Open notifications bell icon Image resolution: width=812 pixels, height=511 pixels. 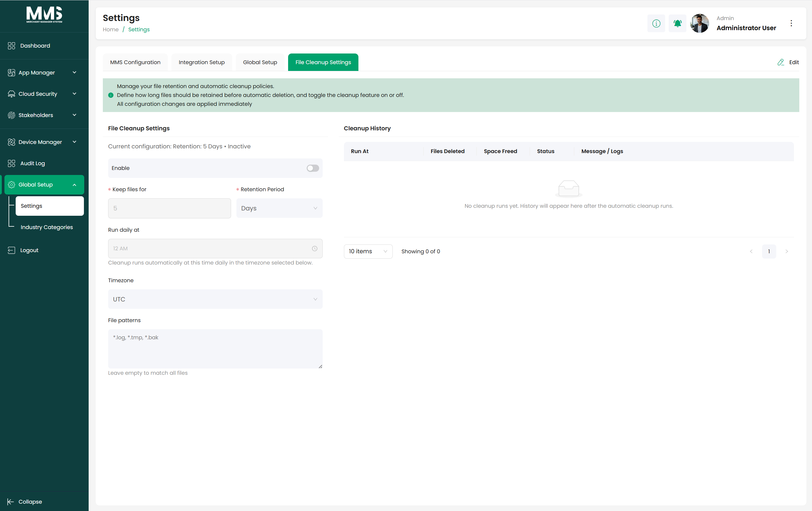[x=677, y=23]
